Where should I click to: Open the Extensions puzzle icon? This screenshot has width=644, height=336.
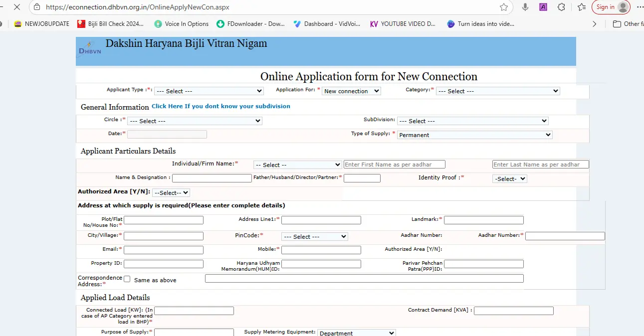[561, 7]
